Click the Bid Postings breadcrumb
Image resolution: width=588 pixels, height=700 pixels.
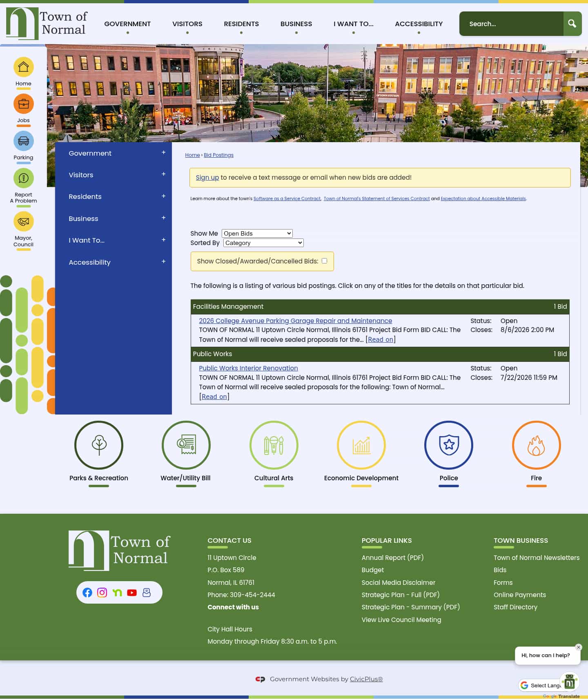tap(218, 155)
